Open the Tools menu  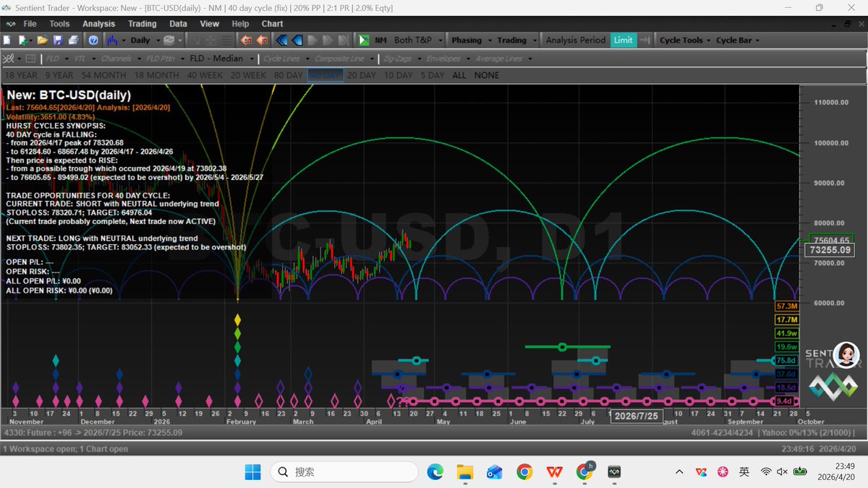coord(59,24)
